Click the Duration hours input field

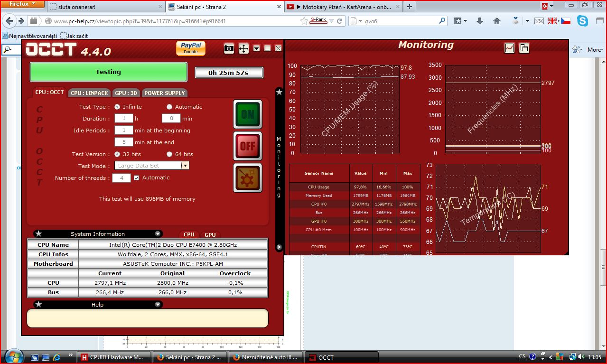point(124,119)
